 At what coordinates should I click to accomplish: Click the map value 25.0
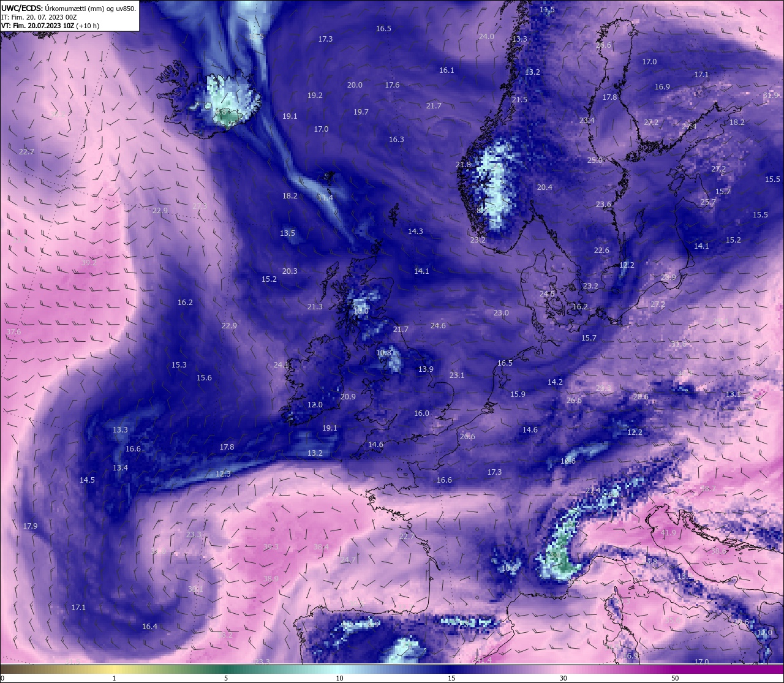click(x=595, y=160)
